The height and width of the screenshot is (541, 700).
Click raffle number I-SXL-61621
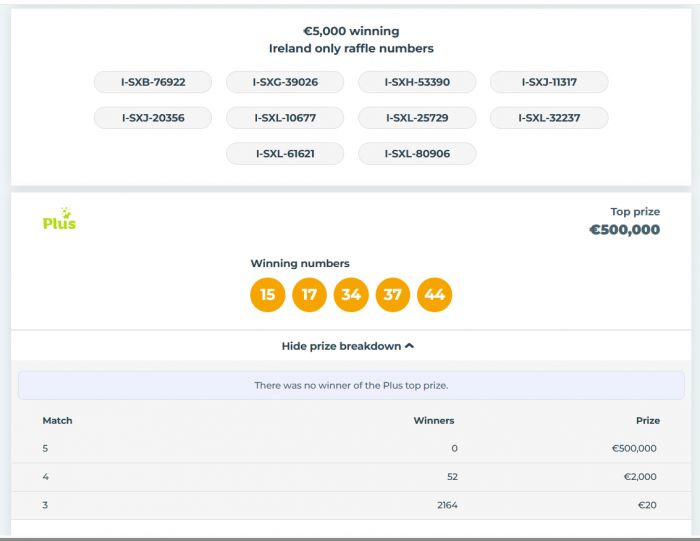285,154
